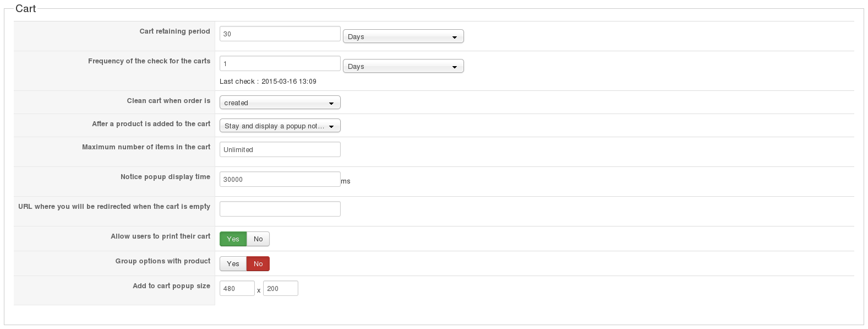This screenshot has width=868, height=329.
Task: Open the check frequency Days dropdown
Action: point(403,67)
